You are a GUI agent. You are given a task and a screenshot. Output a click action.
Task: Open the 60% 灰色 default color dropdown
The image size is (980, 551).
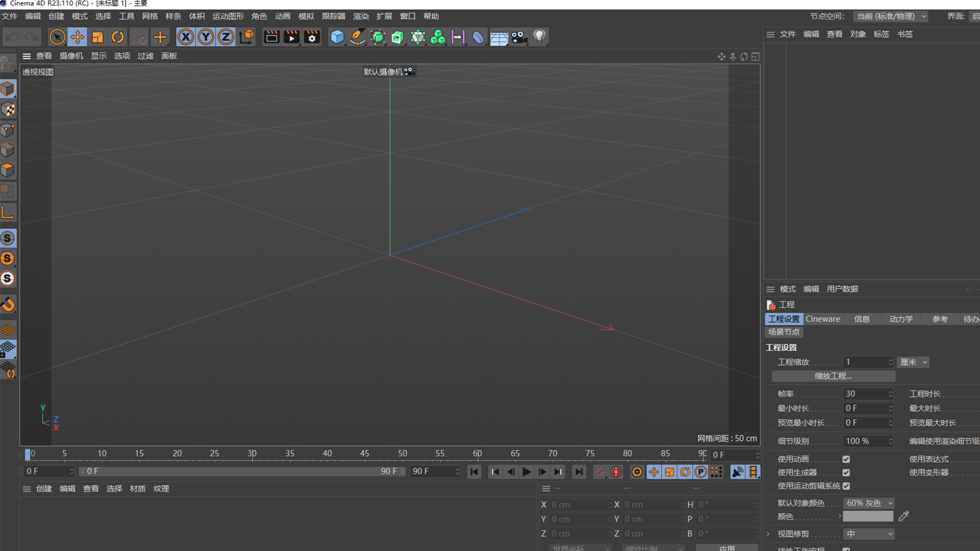click(x=868, y=503)
